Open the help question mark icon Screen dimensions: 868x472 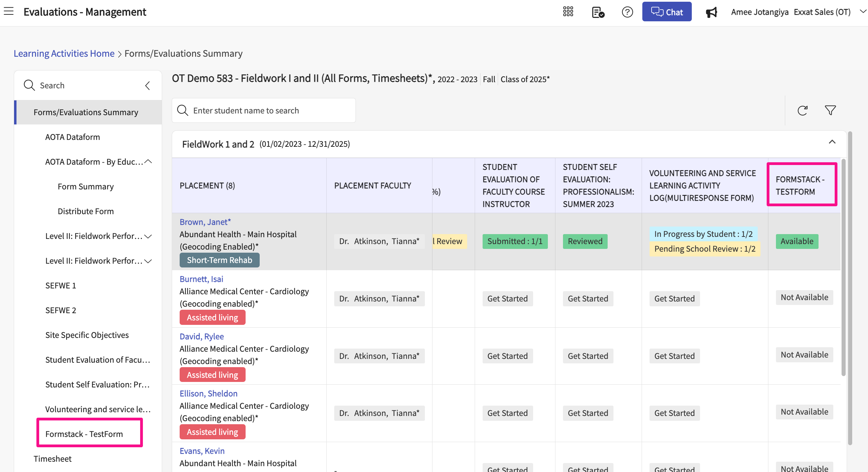pos(627,12)
